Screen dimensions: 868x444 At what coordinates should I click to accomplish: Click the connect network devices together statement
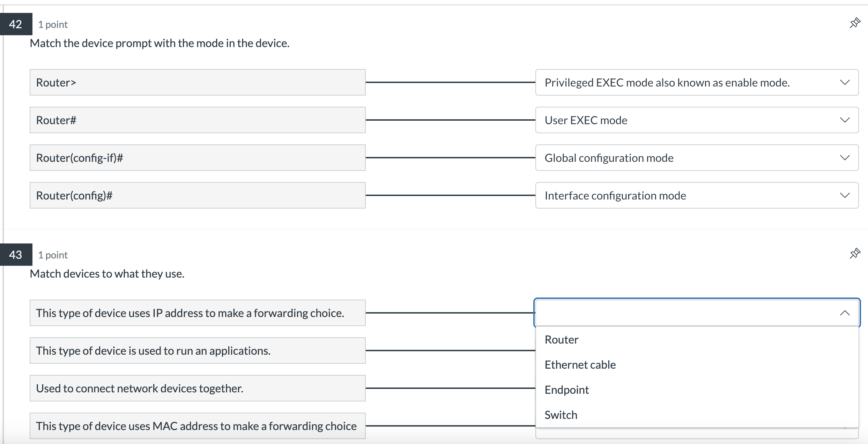click(197, 388)
